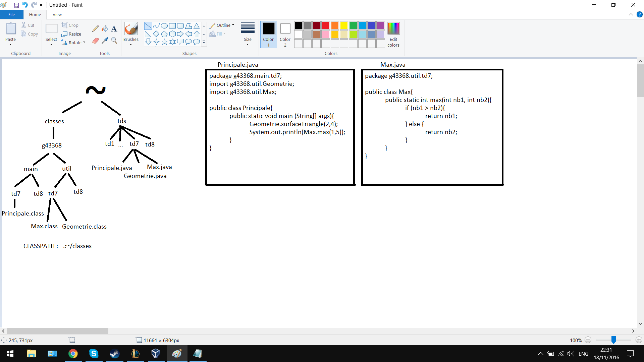Activate Color 2 selector
Viewport: 644px width, 362px height.
pos(285,35)
